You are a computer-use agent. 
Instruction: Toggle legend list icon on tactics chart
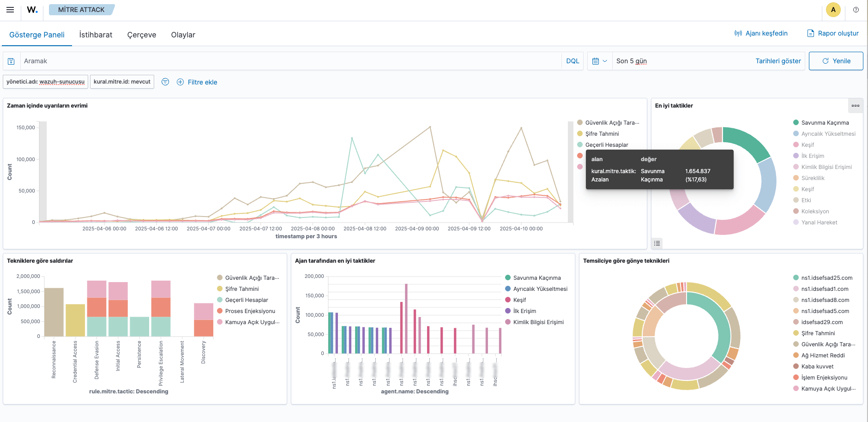pos(657,243)
